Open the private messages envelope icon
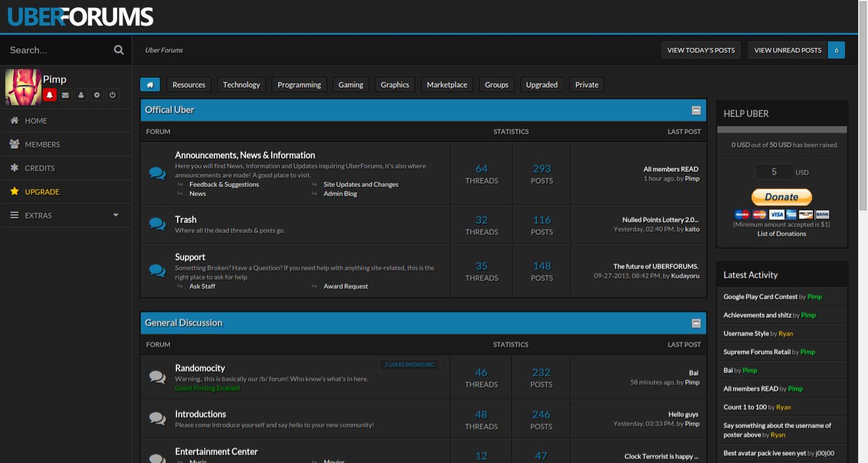 65,95
